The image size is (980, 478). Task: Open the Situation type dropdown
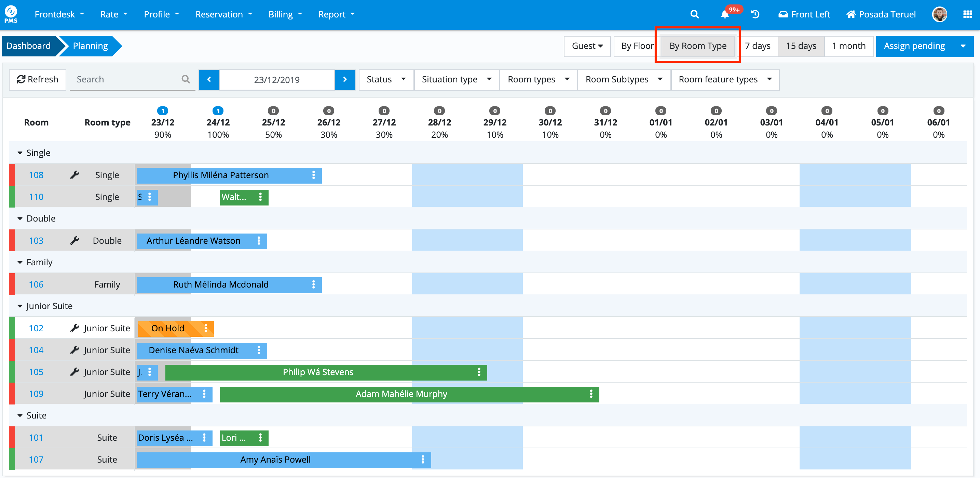pyautogui.click(x=456, y=80)
